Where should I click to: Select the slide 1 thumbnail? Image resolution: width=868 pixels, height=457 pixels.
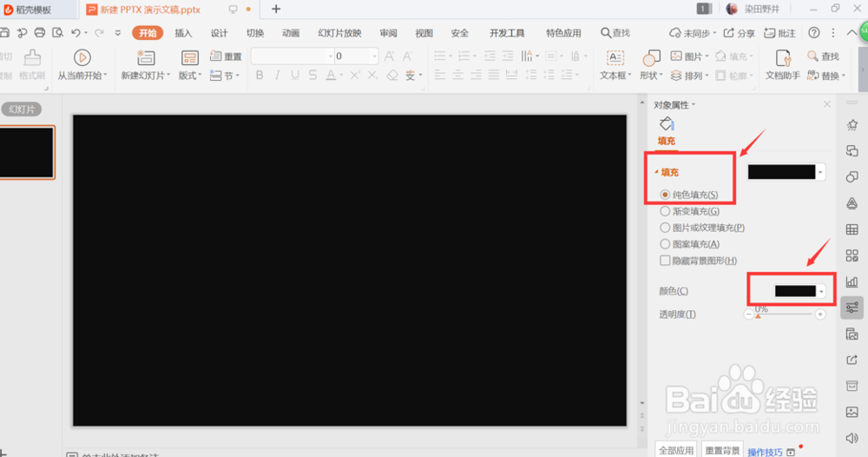point(27,152)
